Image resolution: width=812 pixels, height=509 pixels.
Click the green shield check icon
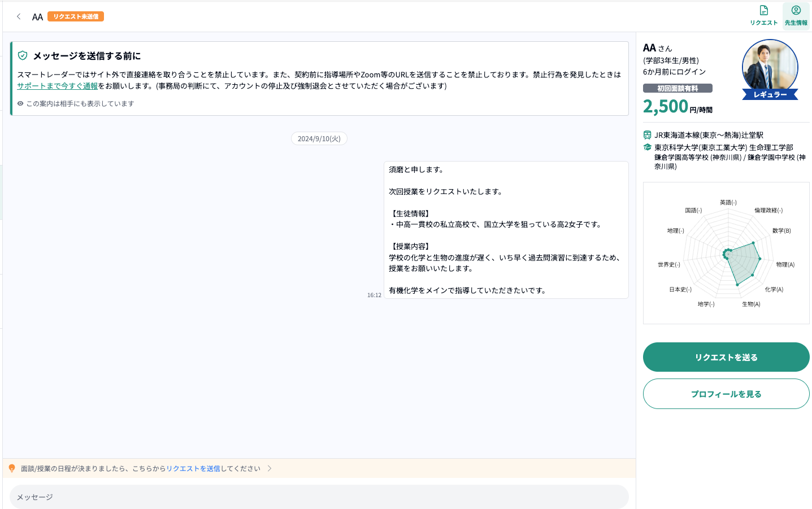point(23,55)
